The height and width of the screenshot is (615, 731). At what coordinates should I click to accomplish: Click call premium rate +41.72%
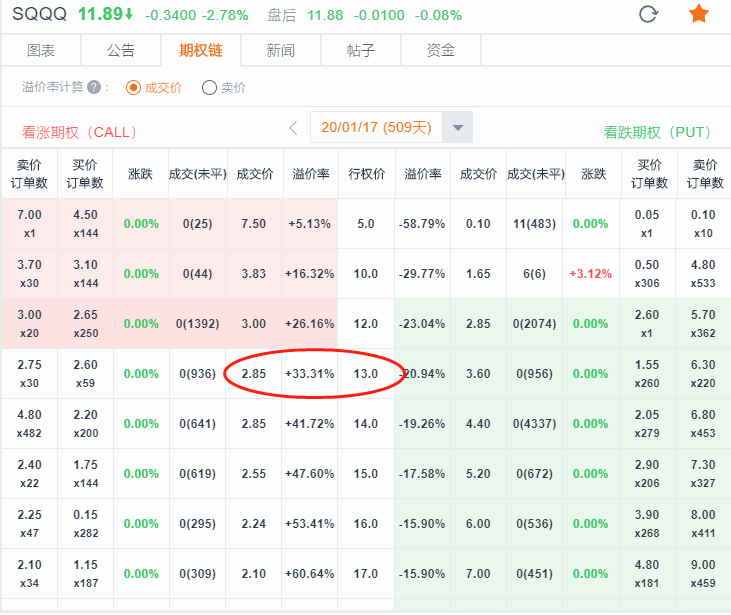click(x=310, y=424)
